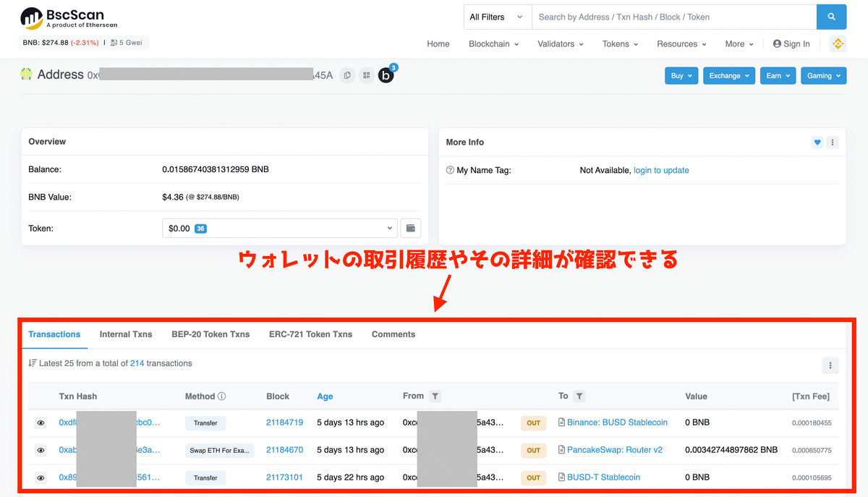Open the Exchange dropdown button
868x497 pixels.
pos(729,75)
